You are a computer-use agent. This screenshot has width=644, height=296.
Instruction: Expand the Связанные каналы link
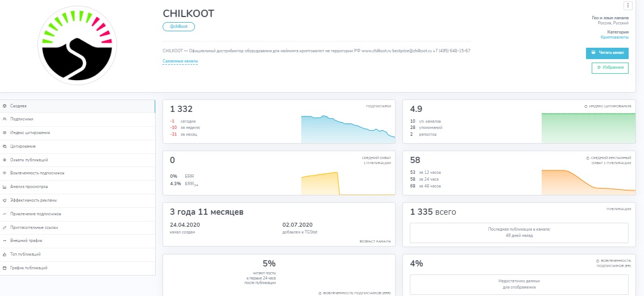pyautogui.click(x=180, y=61)
